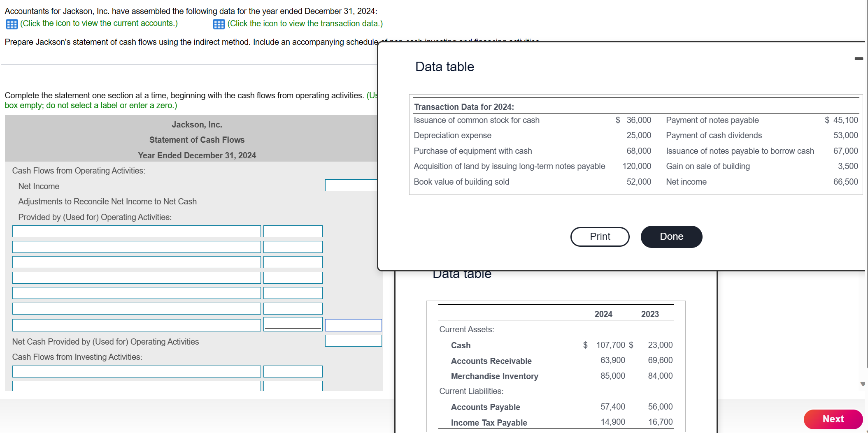Screen dimensions: 868x433
Task: Click the icon to view the current accounts
Action: pos(11,23)
